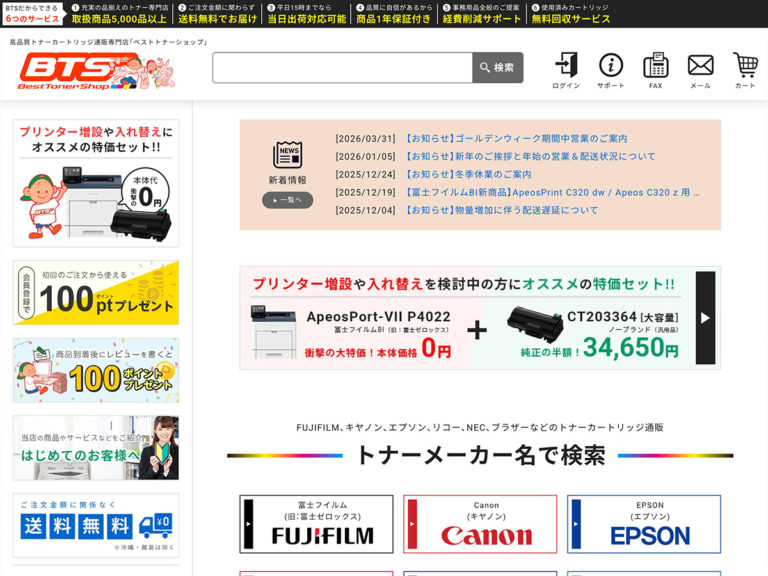The width and height of the screenshot is (768, 576).
Task: Open the 冬季休業のご案内 notice link
Action: pyautogui.click(x=468, y=174)
